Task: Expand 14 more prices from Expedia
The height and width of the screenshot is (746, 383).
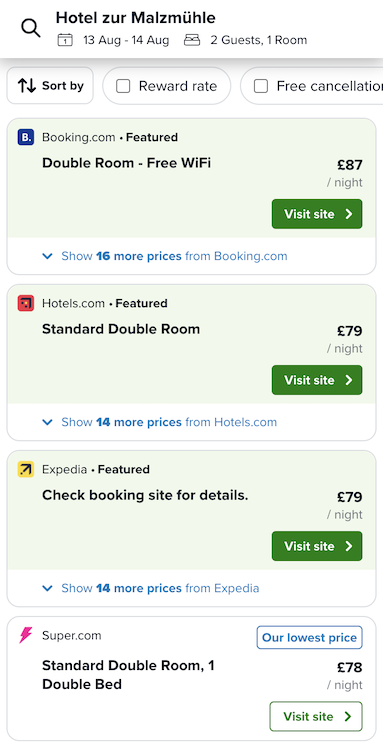Action: pyautogui.click(x=151, y=588)
